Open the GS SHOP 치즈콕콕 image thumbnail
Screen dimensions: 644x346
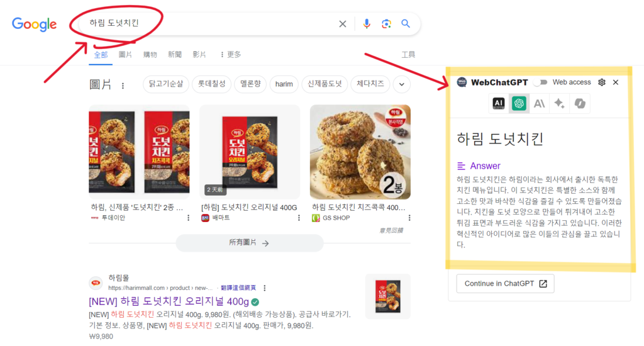tap(360, 152)
